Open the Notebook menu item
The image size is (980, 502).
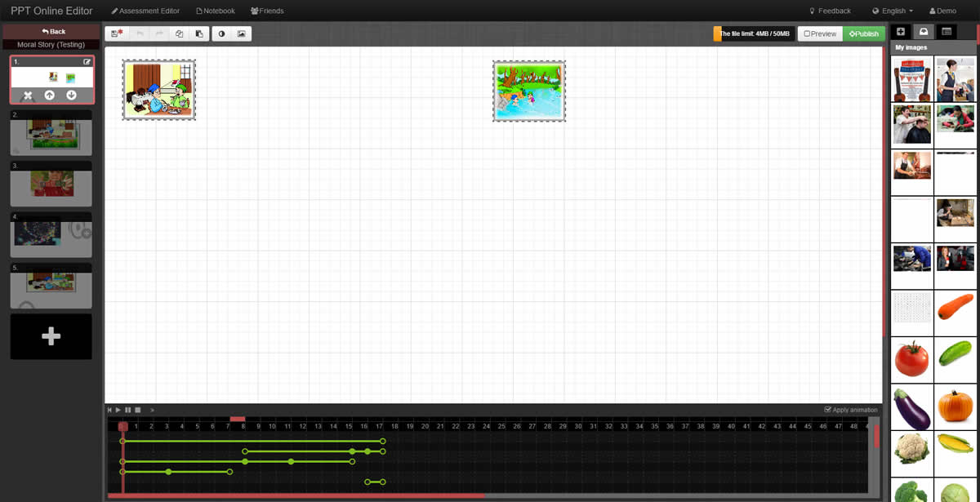tap(216, 11)
